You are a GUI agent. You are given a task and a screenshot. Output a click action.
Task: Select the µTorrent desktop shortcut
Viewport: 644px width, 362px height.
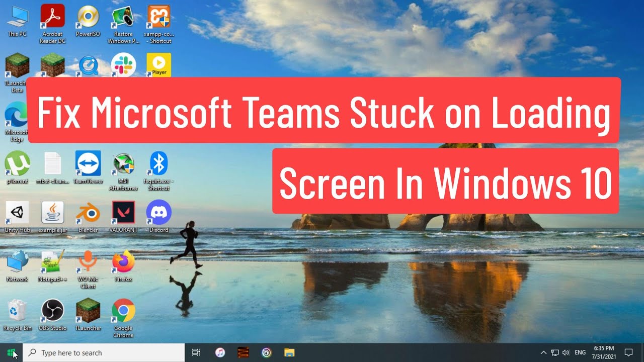point(17,167)
